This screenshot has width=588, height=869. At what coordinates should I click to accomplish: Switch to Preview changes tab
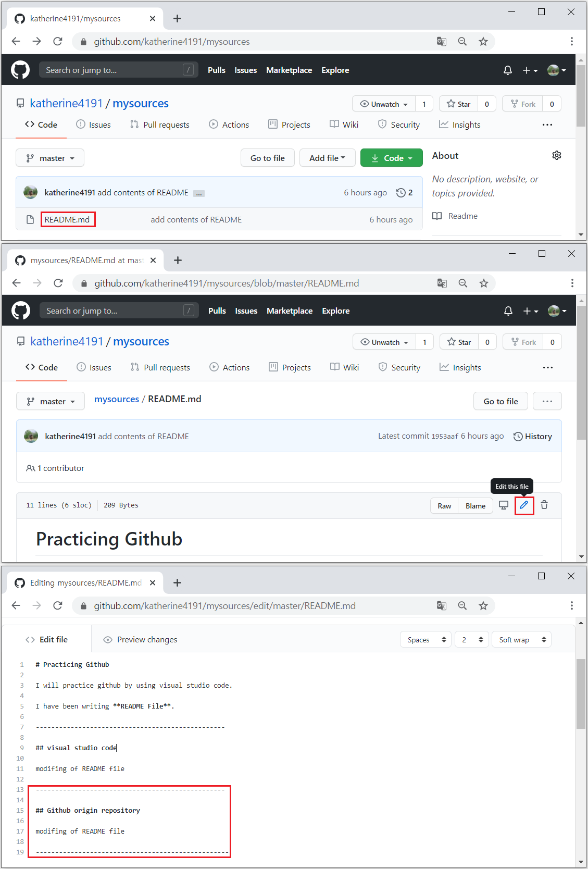point(141,640)
